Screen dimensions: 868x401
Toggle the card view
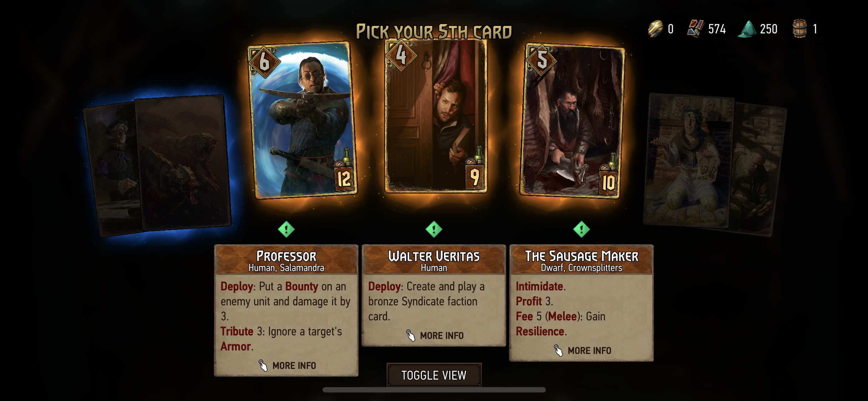point(434,375)
